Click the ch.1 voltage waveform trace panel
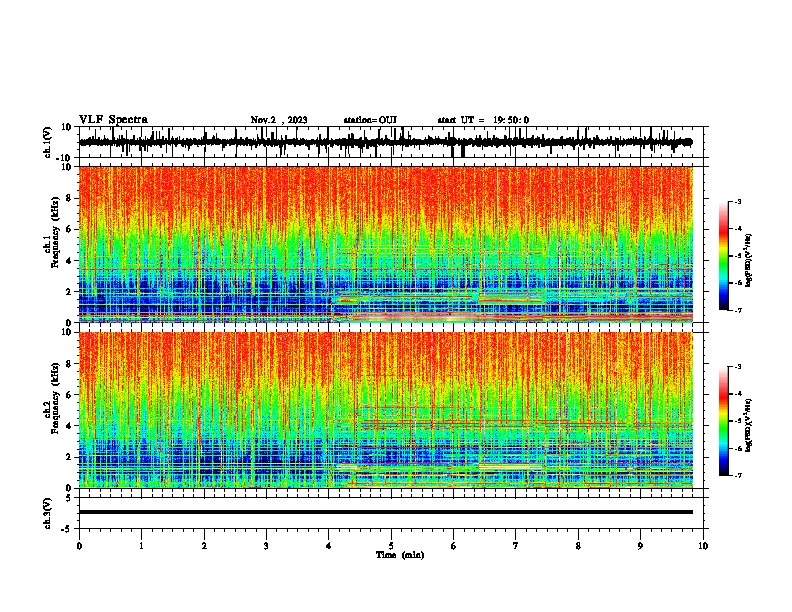 pyautogui.click(x=393, y=142)
